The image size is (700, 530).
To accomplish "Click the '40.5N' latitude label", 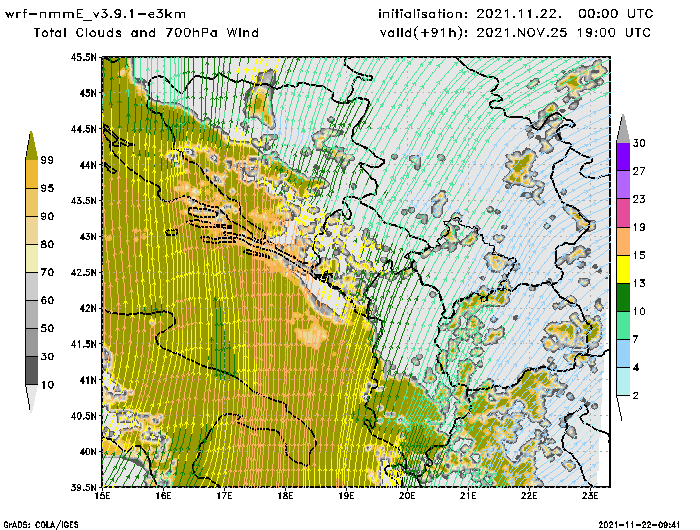I will point(83,416).
